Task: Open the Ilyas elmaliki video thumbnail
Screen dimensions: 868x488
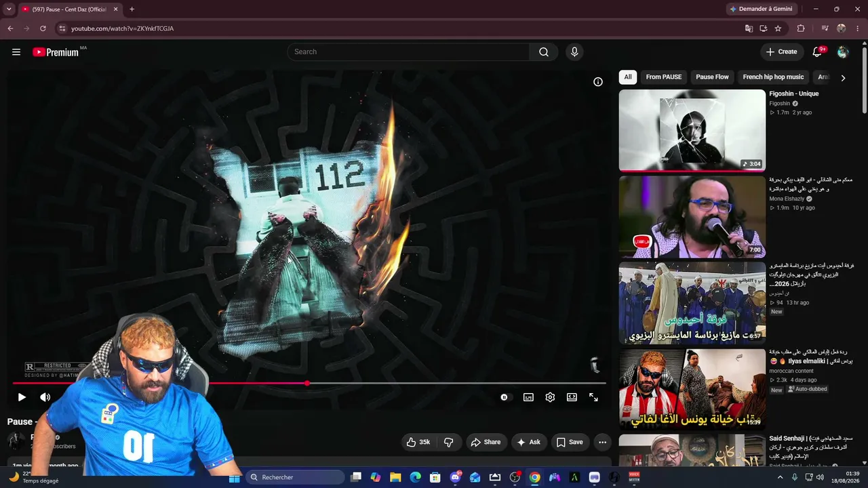Action: click(x=692, y=389)
